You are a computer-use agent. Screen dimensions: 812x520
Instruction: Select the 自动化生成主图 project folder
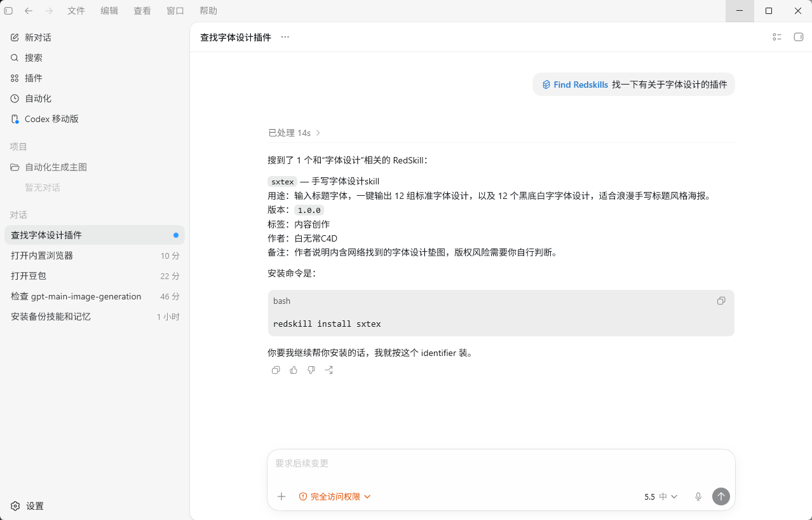(95, 167)
